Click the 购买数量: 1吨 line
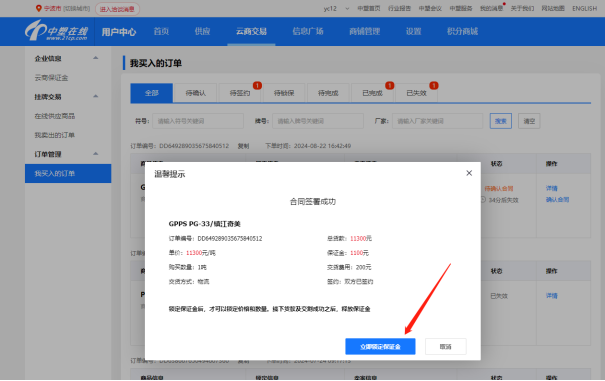This screenshot has height=381, width=605. pos(188,267)
